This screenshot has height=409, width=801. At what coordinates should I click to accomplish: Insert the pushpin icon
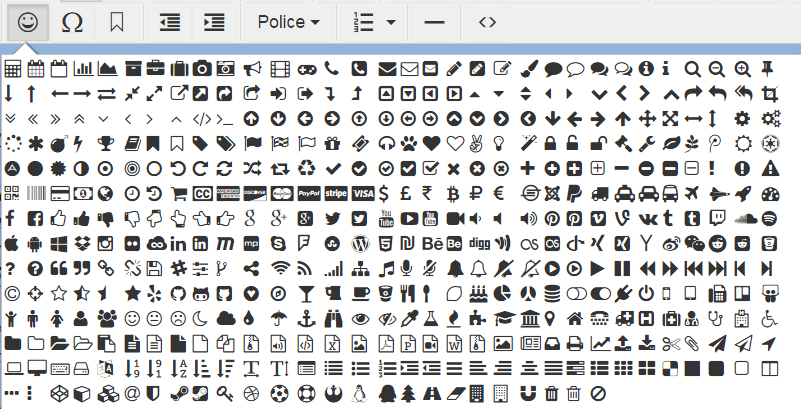(x=767, y=68)
